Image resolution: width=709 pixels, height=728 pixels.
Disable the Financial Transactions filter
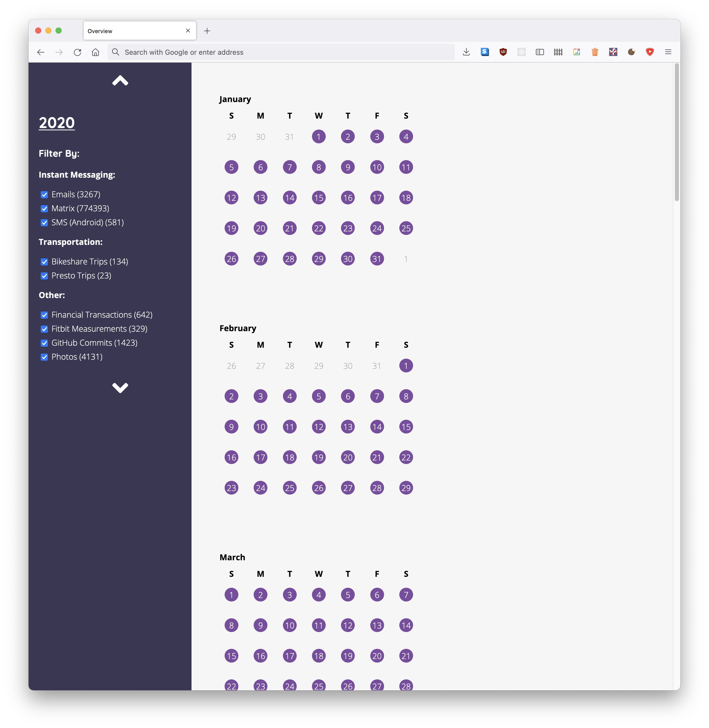[x=44, y=315]
